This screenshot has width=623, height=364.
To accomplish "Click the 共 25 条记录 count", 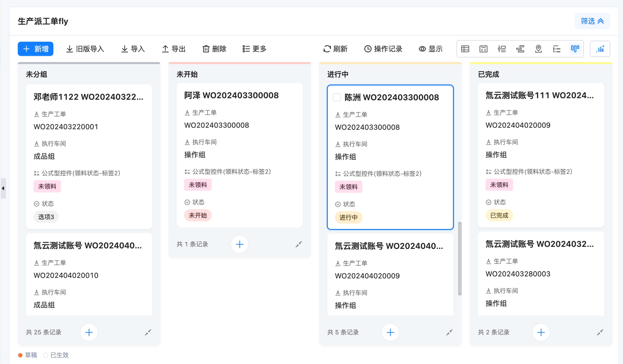I will point(44,332).
